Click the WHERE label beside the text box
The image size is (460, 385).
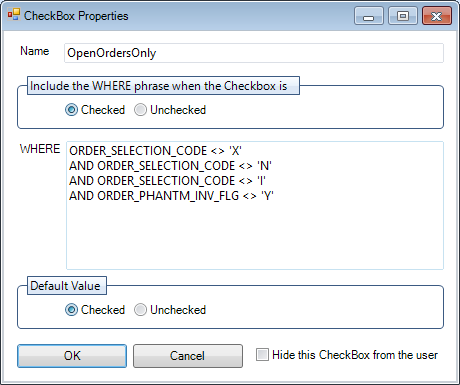[40, 149]
